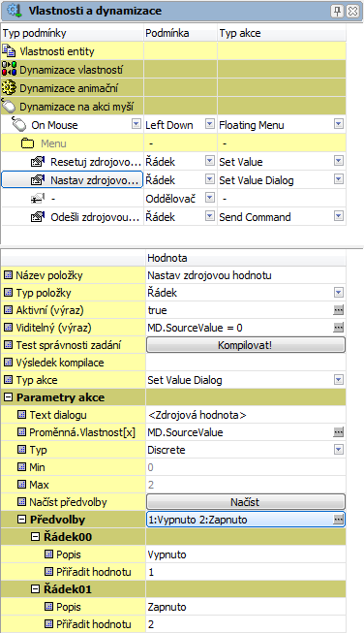Click the Odešli zdrojovou... item icon
This screenshot has height=633, width=364.
[38, 217]
